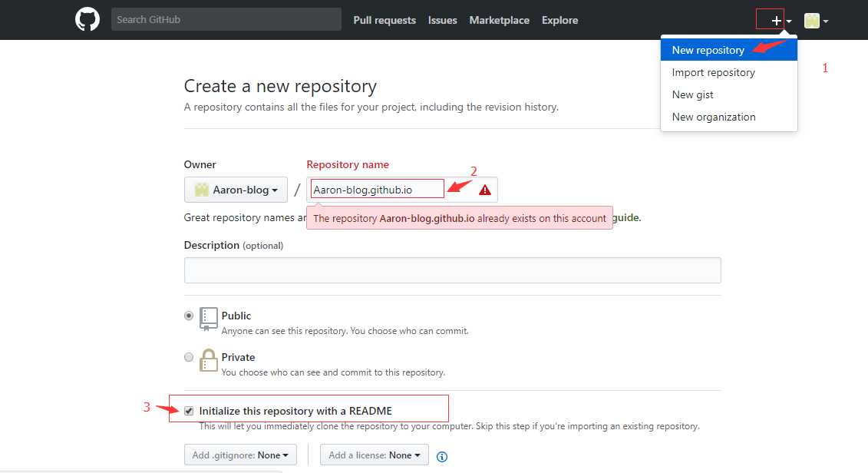
Task: Choose New repository from dropdown
Action: (x=728, y=50)
